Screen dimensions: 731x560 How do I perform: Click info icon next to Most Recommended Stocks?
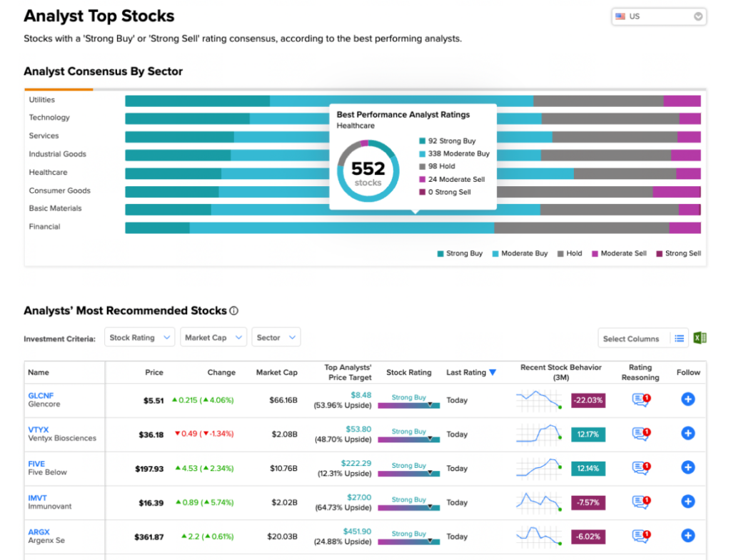point(234,311)
